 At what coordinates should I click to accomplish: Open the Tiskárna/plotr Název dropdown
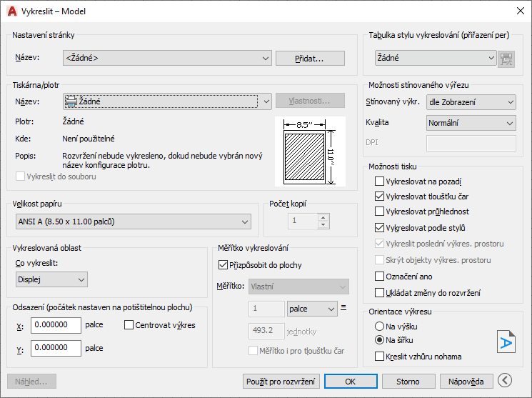(167, 101)
